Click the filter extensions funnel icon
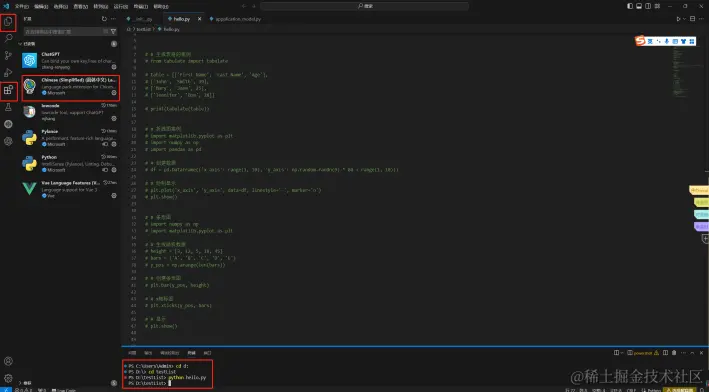 pyautogui.click(x=113, y=31)
